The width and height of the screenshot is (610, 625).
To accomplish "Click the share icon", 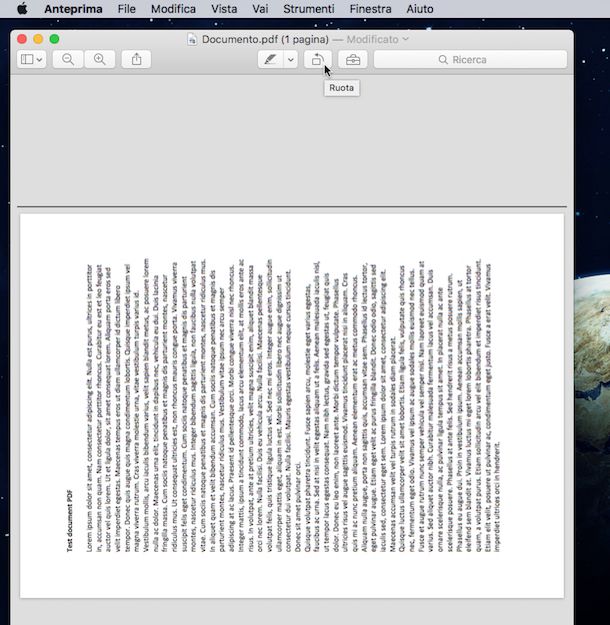I will click(x=136, y=59).
